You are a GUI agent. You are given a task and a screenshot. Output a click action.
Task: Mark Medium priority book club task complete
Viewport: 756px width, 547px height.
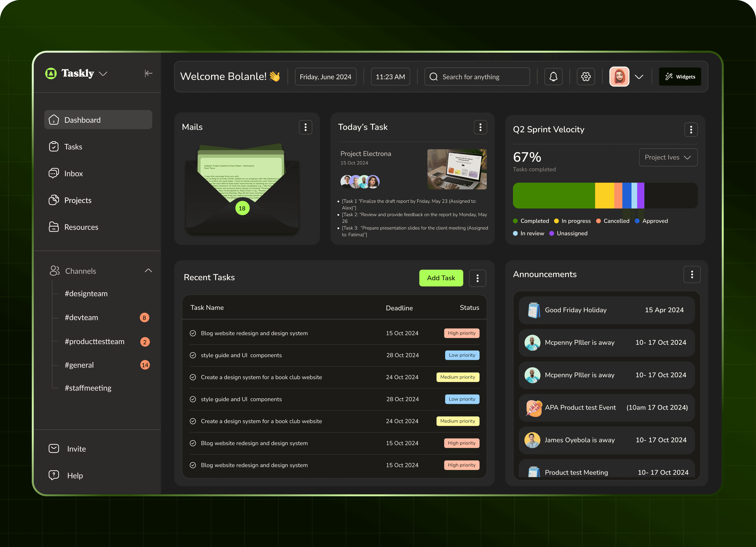coord(193,377)
